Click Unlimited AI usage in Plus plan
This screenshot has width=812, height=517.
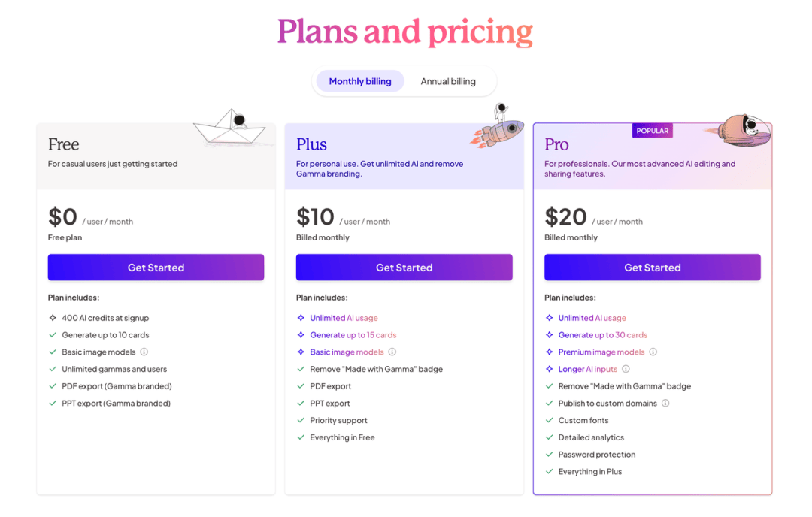pyautogui.click(x=344, y=318)
